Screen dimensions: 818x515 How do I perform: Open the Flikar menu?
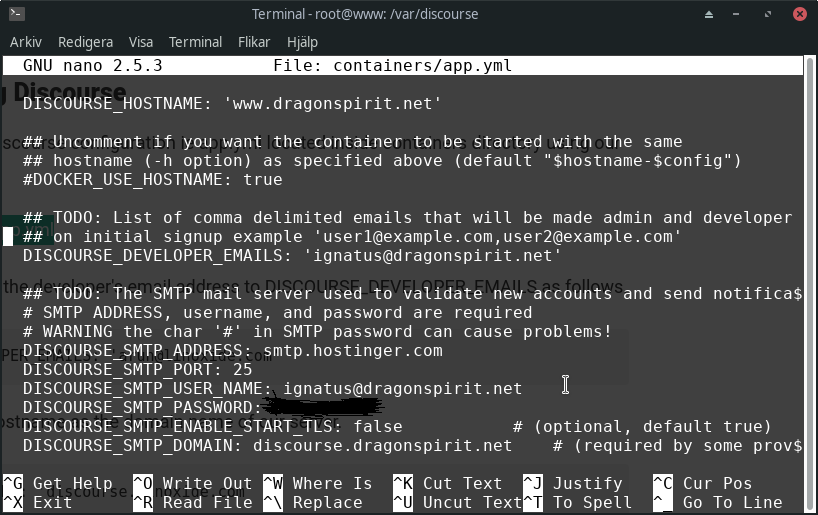click(x=254, y=42)
